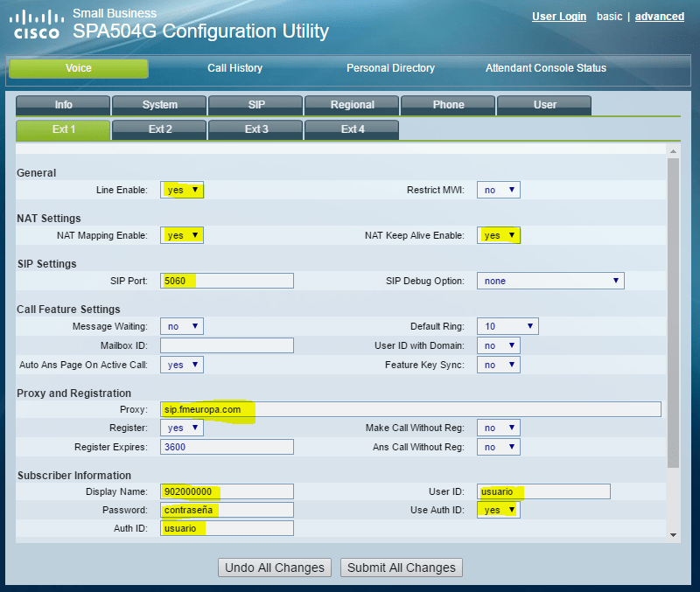700x592 pixels.
Task: Click the Proxy input field
Action: 410,409
